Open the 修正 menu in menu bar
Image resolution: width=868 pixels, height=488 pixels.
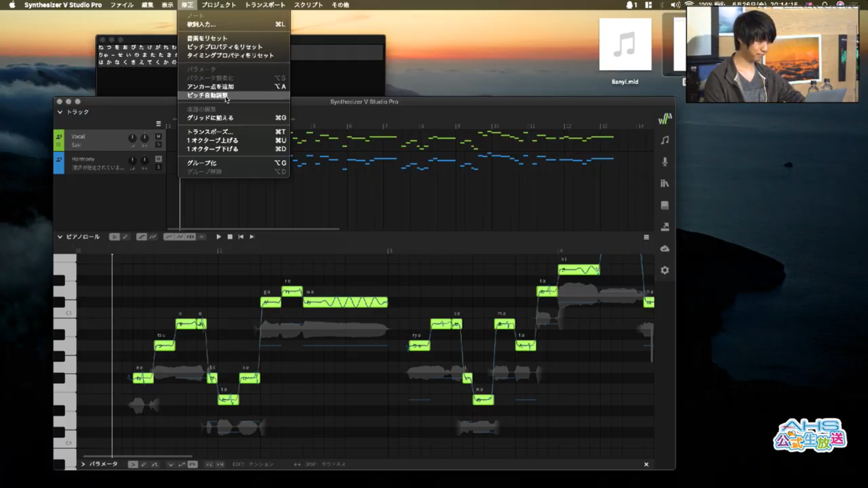pyautogui.click(x=187, y=5)
